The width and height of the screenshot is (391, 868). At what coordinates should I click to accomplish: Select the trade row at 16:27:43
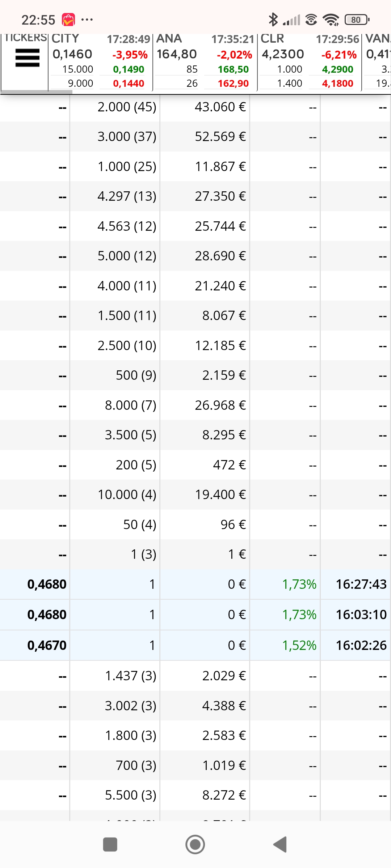point(195,584)
